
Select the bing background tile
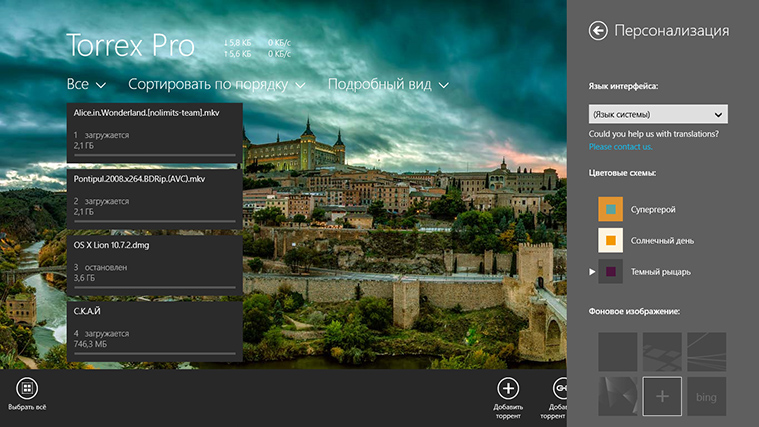[x=707, y=396]
